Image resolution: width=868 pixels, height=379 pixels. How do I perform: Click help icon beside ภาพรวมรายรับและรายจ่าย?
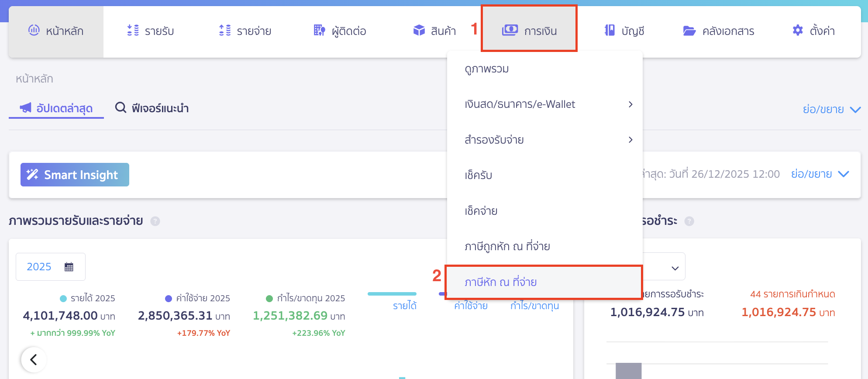tap(155, 221)
